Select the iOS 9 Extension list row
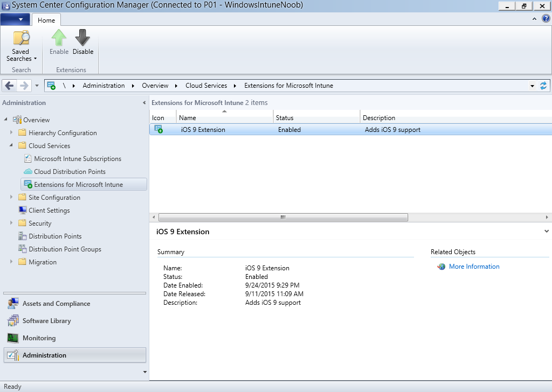 350,129
